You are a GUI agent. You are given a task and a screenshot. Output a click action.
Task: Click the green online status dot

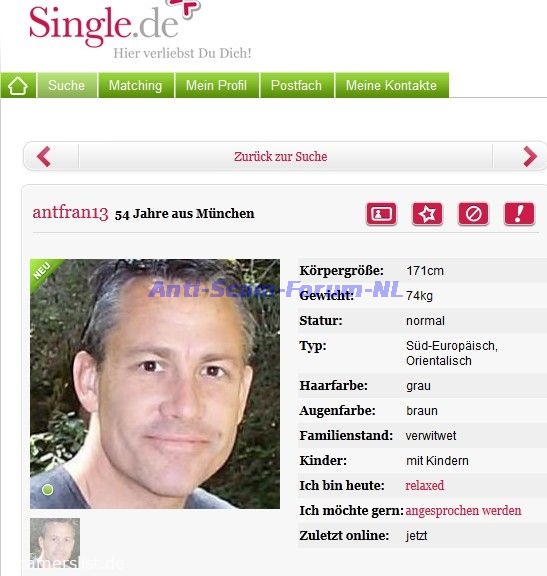47,490
